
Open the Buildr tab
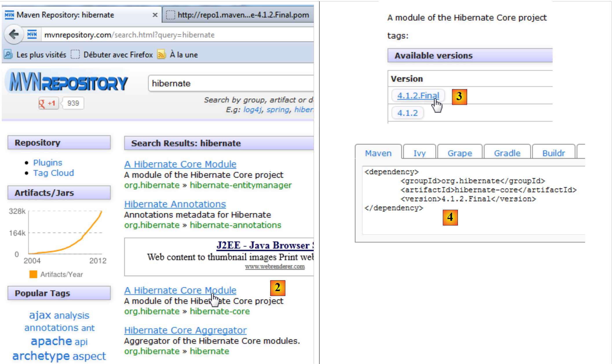[553, 153]
